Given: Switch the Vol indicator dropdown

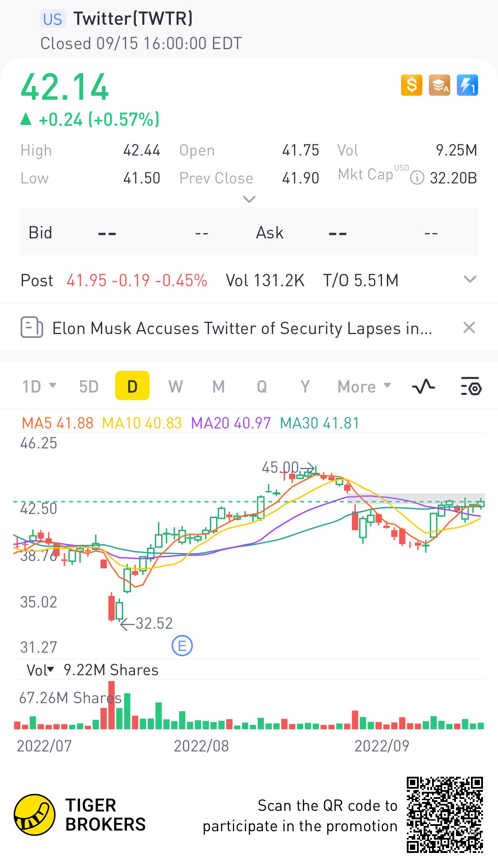Looking at the screenshot, I should (40, 670).
